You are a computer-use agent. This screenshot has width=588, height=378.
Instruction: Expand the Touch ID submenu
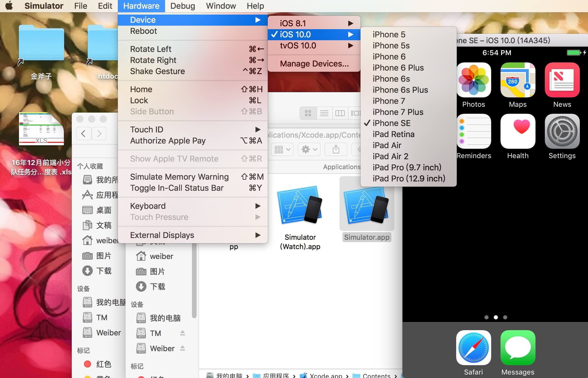coord(193,129)
